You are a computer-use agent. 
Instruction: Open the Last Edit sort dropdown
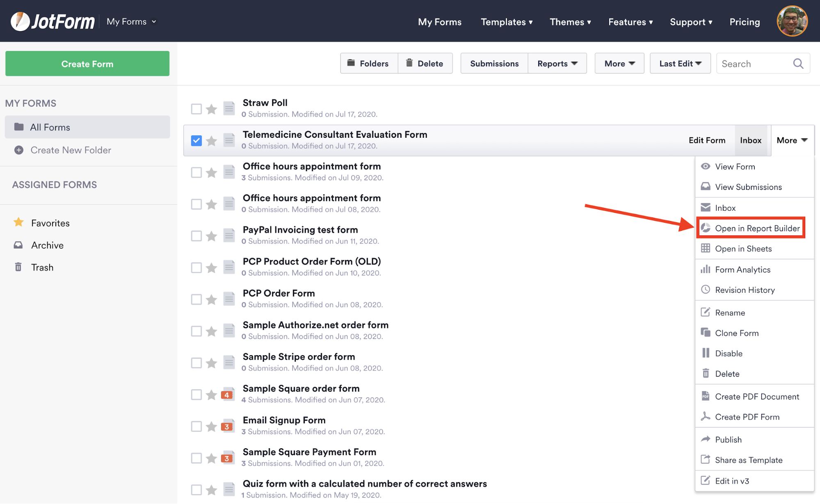[x=680, y=64]
